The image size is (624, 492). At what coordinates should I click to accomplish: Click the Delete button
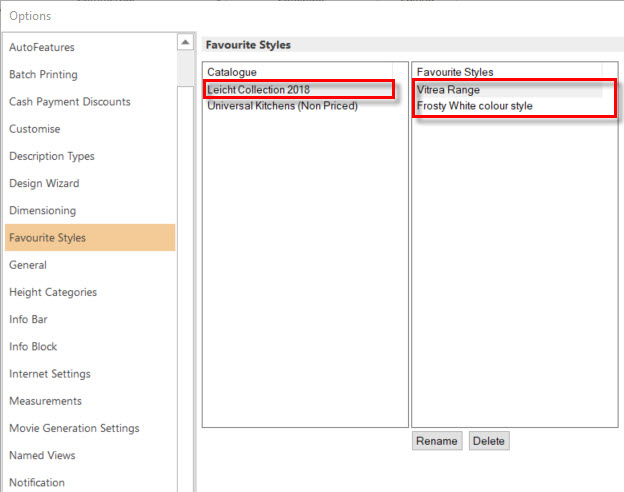coord(489,441)
